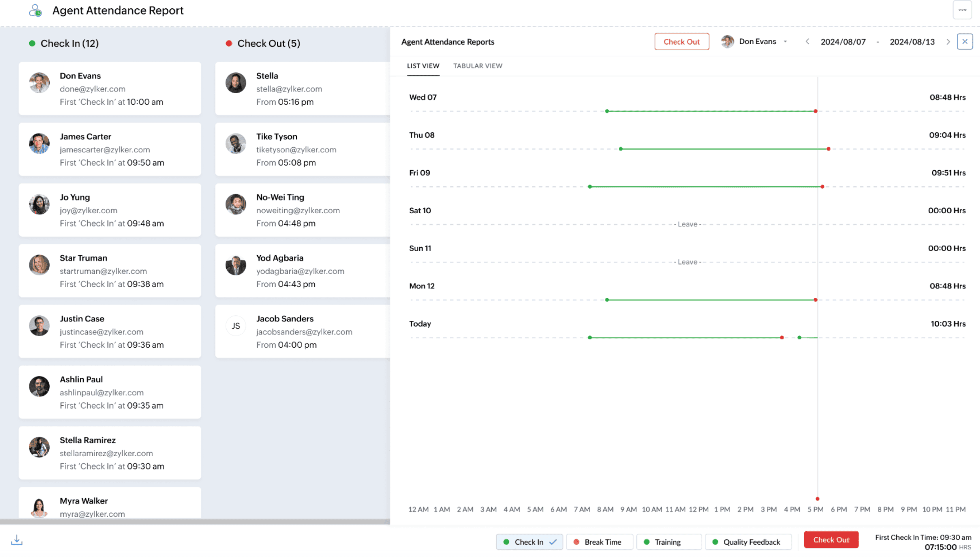Click Don Evans avatar in header

[x=727, y=41]
